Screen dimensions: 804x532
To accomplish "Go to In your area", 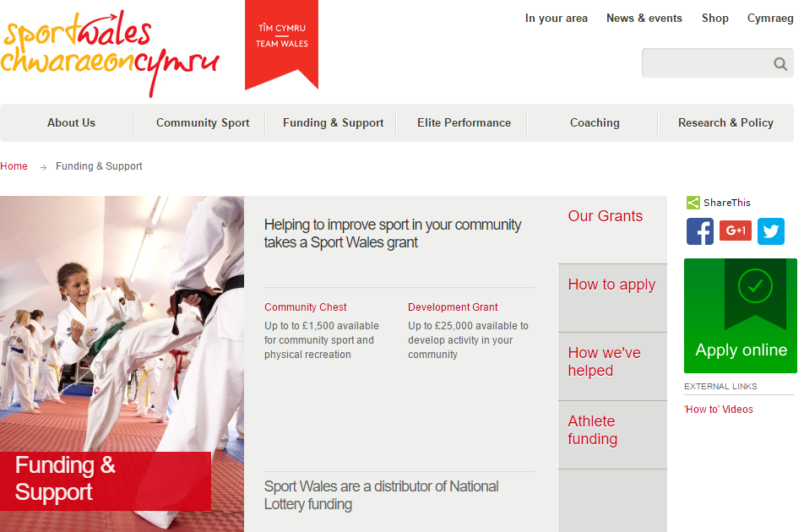I will coord(557,19).
